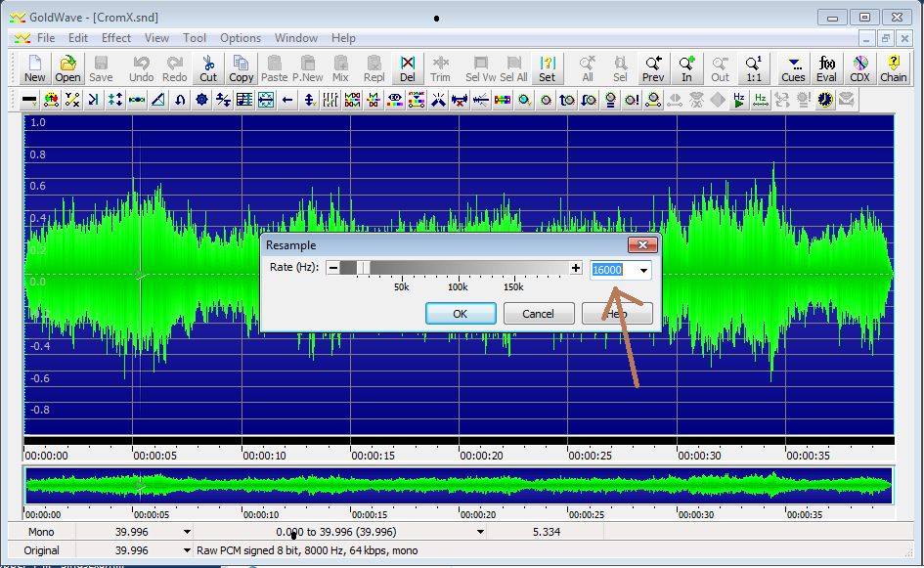
Task: Launch the CDX audio extraction icon
Action: [x=859, y=68]
